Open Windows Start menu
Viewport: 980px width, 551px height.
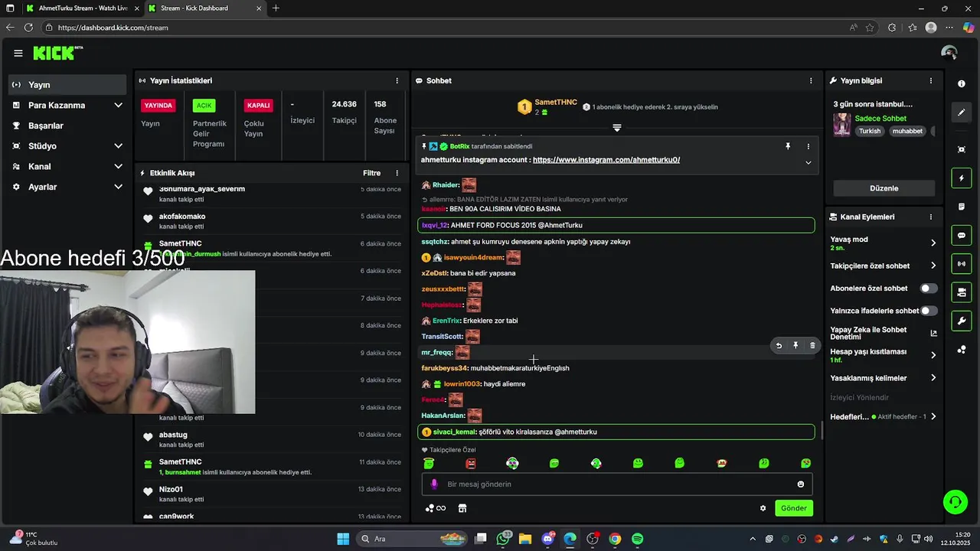tap(343, 539)
